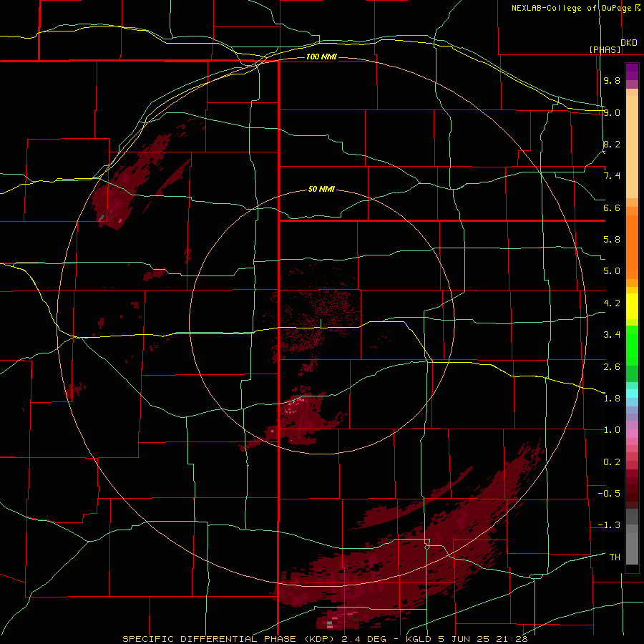The width and height of the screenshot is (644, 644).
Task: Click the gray bottom band of the color bar
Action: coord(632,550)
